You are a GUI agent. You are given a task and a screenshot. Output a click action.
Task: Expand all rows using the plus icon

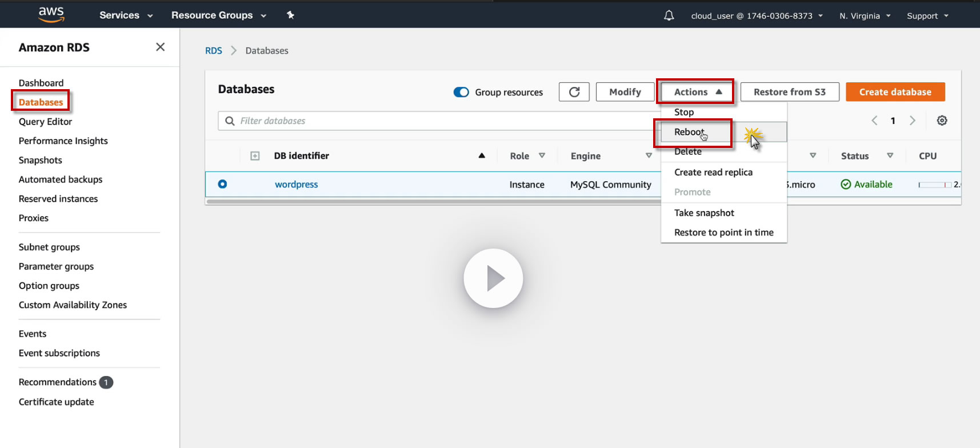click(x=255, y=156)
